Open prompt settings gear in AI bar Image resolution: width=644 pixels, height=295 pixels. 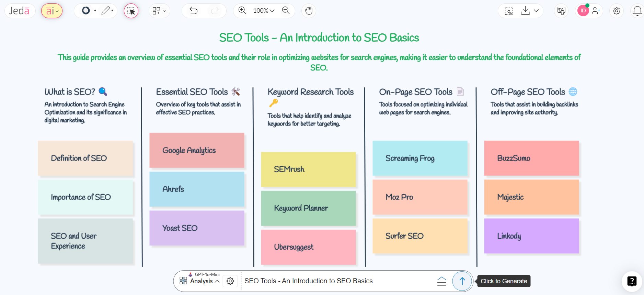(230, 281)
